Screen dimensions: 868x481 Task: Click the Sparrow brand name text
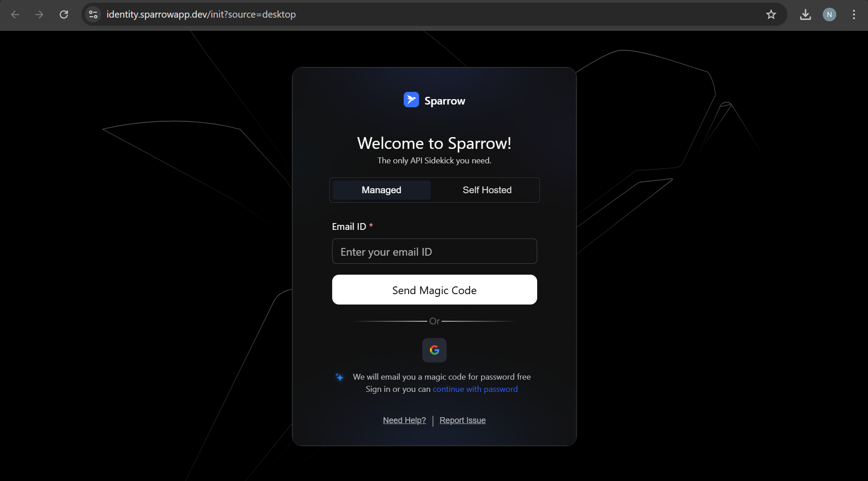pos(445,101)
